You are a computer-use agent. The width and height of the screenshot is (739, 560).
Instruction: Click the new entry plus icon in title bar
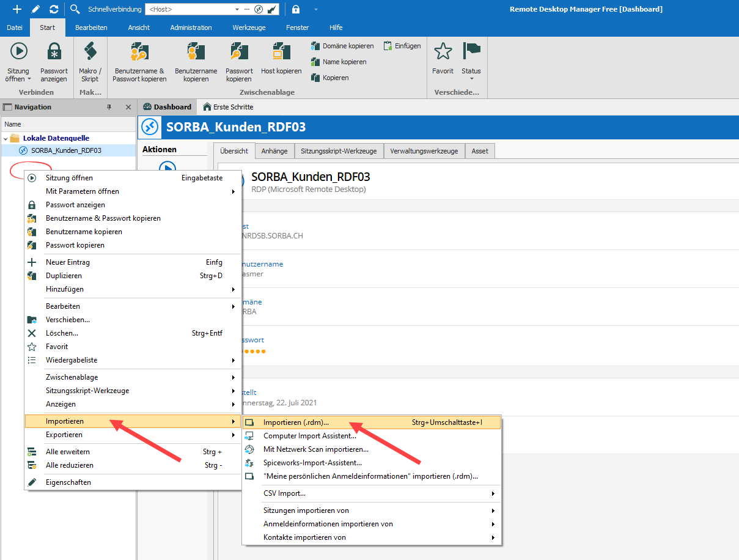pyautogui.click(x=17, y=9)
